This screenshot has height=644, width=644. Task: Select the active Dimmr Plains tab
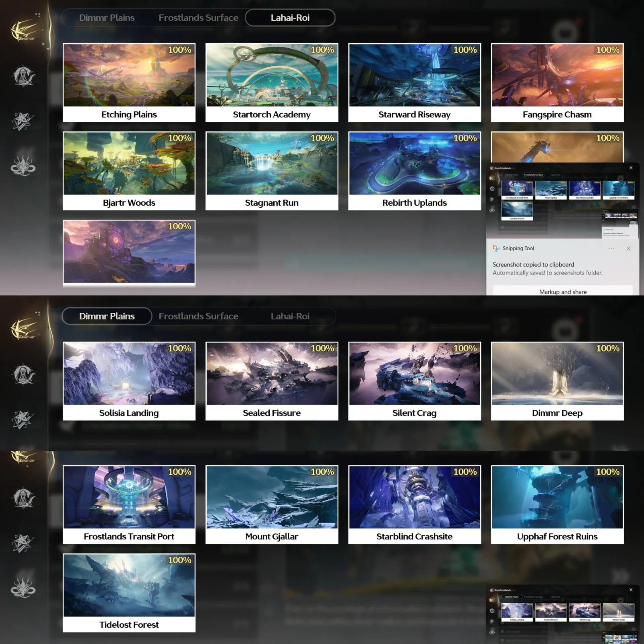107,316
